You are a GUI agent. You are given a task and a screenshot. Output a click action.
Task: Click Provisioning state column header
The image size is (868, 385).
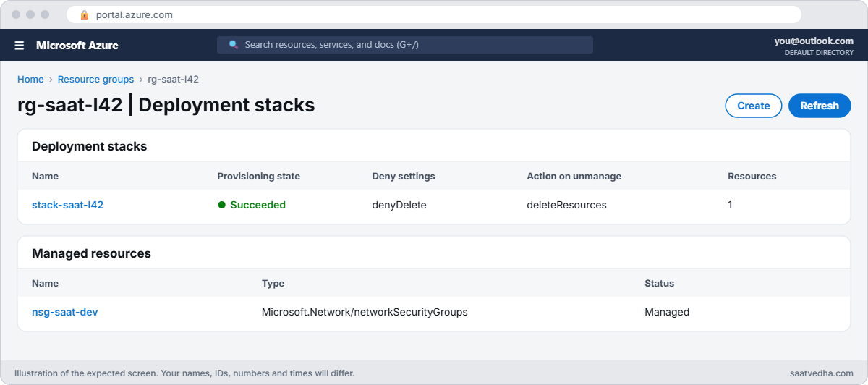click(258, 176)
